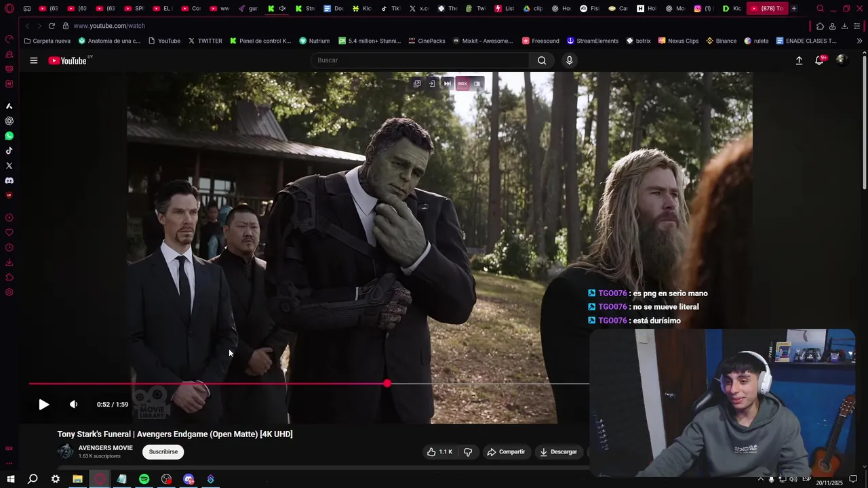Open the YouTube hamburger guide menu
Screen dimensions: 868x488
coord(33,60)
